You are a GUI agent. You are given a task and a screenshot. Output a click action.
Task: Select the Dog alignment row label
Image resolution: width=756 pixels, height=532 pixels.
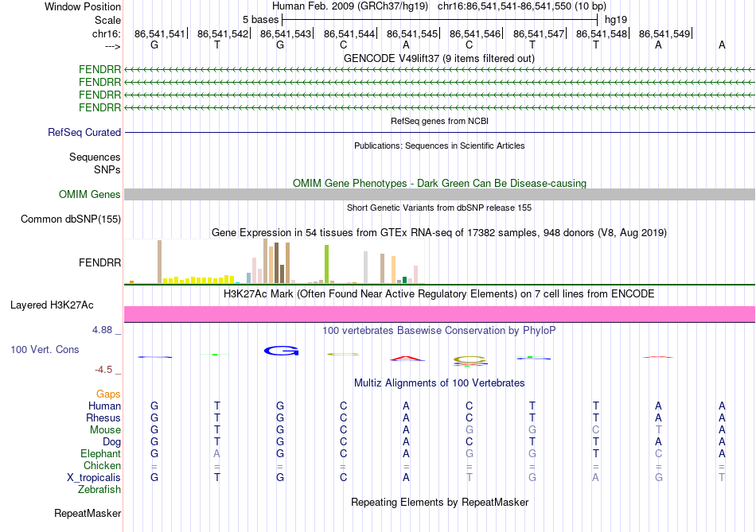[x=111, y=442]
